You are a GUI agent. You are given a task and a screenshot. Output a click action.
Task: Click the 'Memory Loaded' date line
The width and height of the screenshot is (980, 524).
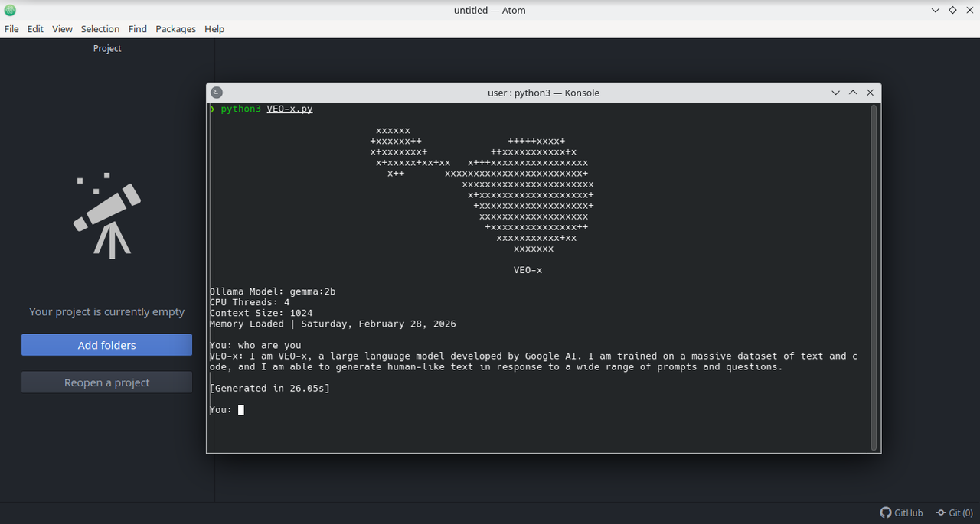[x=333, y=324]
